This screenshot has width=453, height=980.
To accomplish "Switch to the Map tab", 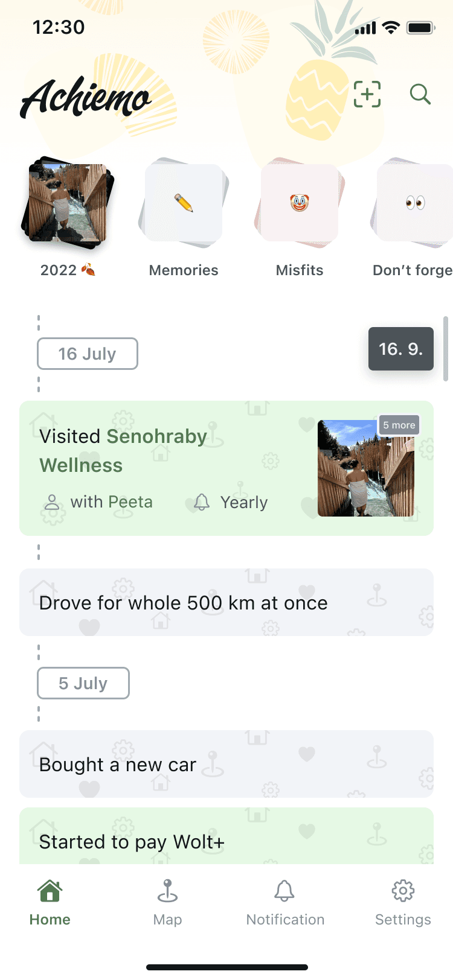I will point(167,902).
